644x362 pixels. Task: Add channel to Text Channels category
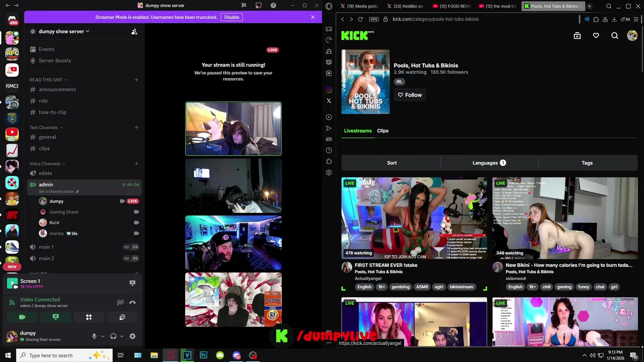coord(136,127)
